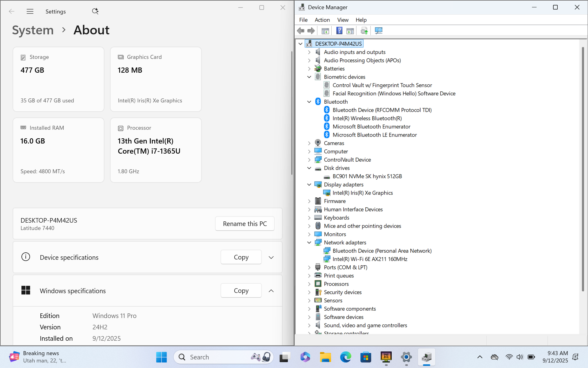Image resolution: width=588 pixels, height=368 pixels.
Task: Copy the Device specifications
Action: click(241, 257)
